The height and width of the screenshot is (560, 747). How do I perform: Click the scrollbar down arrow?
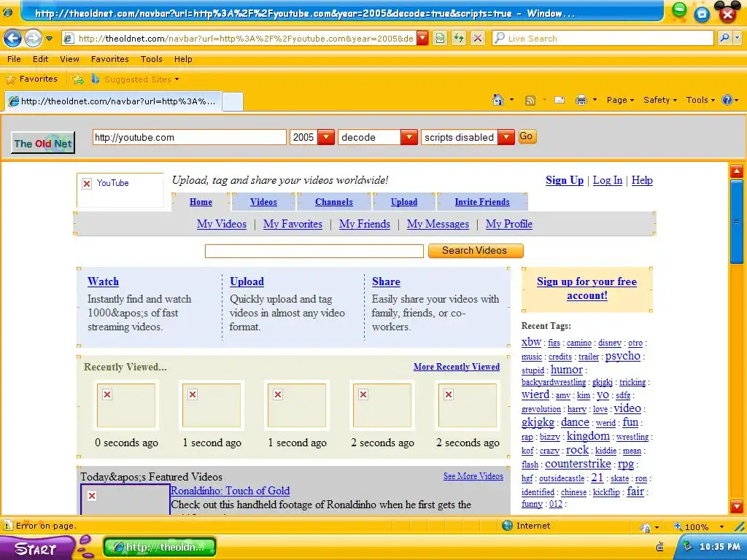coord(737,506)
